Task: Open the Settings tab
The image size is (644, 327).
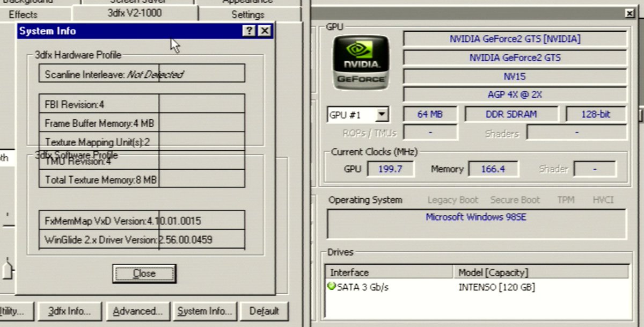Action: [248, 14]
